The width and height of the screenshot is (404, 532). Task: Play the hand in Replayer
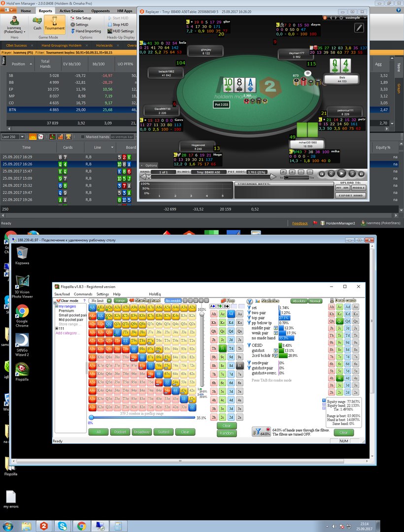[341, 173]
